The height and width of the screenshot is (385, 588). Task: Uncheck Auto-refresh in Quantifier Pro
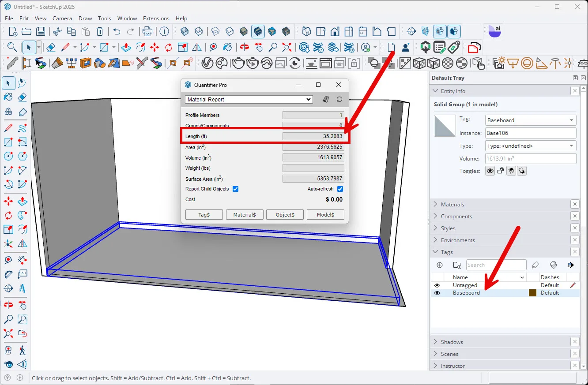pos(340,189)
